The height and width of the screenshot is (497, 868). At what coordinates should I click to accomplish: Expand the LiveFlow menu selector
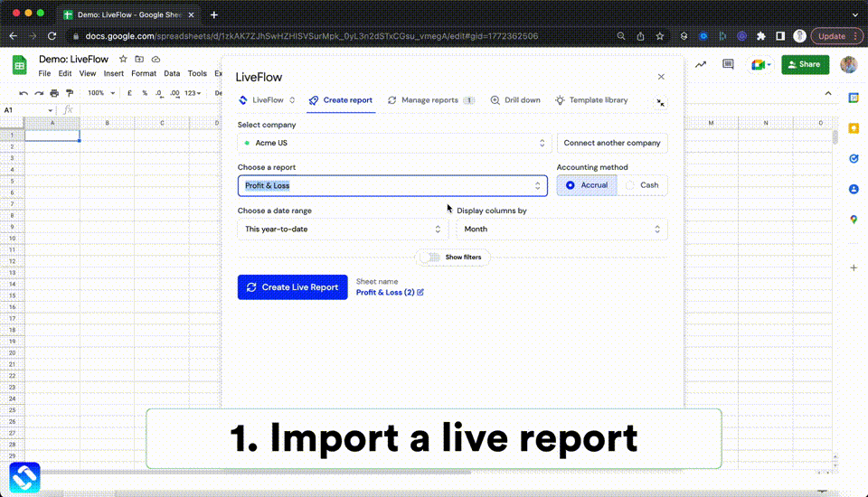[x=267, y=100]
